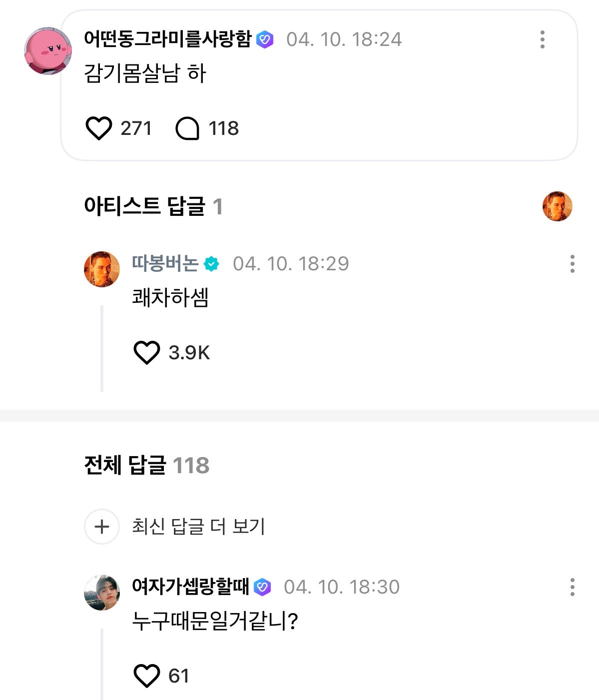
Task: Select the 전체 답글 118 heading
Action: coord(146,466)
